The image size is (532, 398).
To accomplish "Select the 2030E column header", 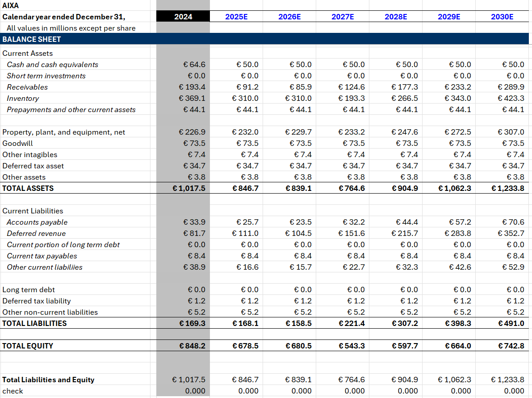I will pos(502,17).
